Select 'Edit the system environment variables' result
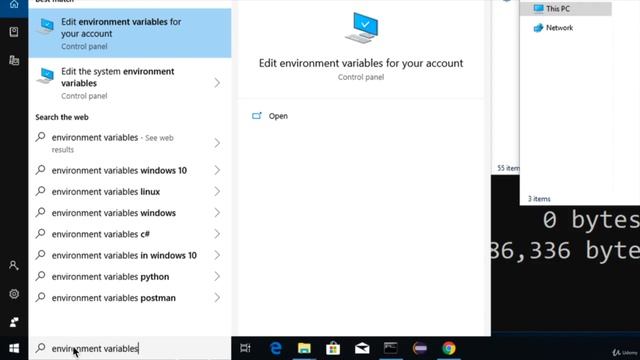Image resolution: width=640 pixels, height=360 pixels. [x=118, y=83]
